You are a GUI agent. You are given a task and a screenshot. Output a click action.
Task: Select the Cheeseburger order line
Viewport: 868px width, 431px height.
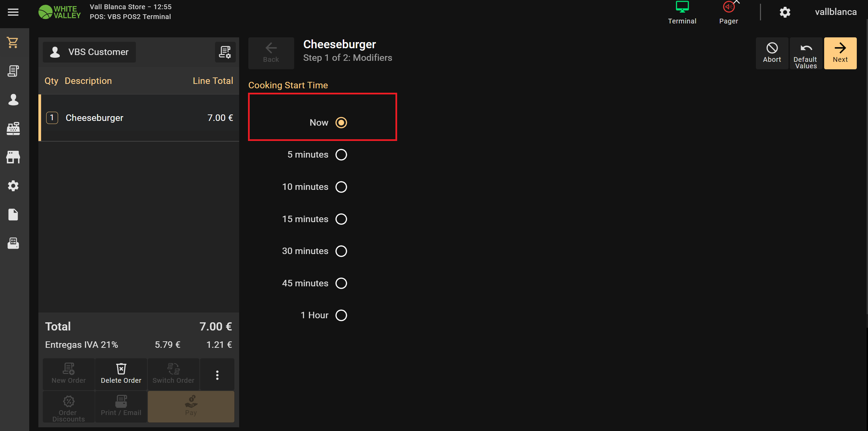point(139,118)
